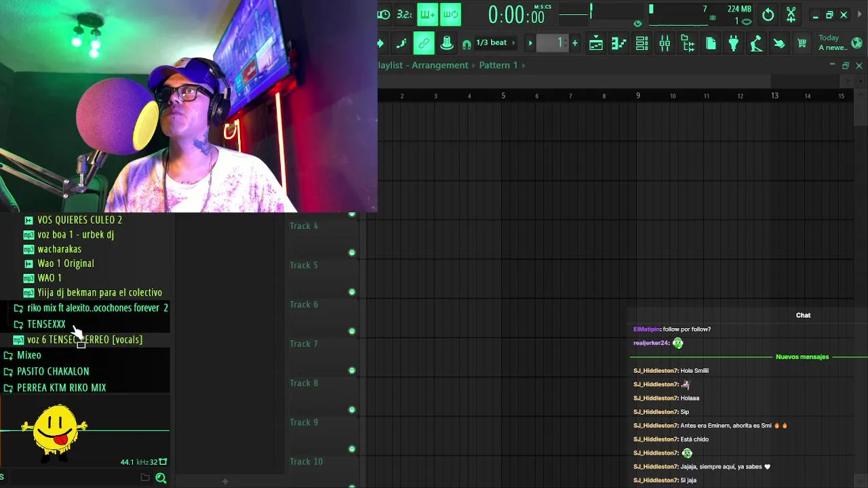Click bar 9 on the playlist timeline

point(637,96)
